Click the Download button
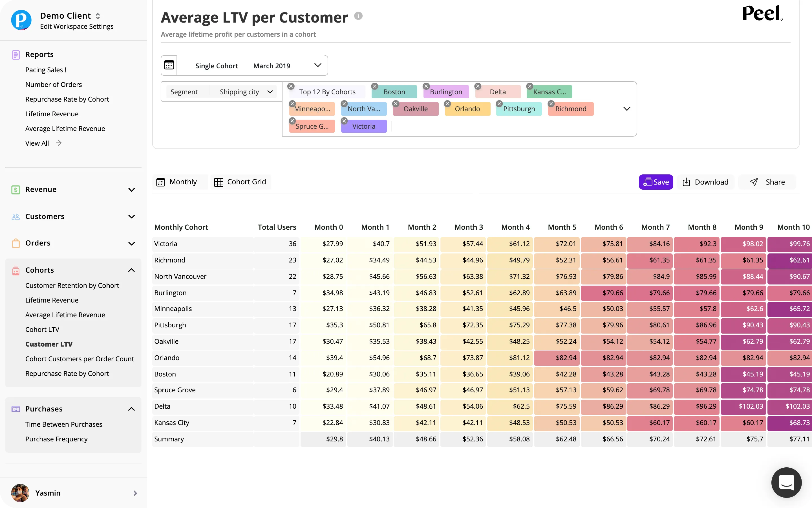Image resolution: width=812 pixels, height=508 pixels. pos(705,182)
